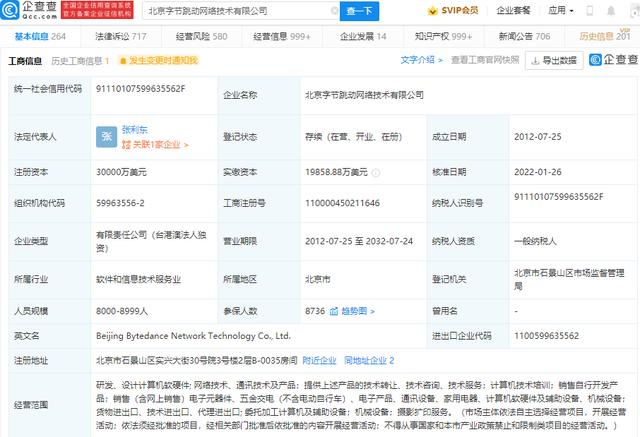
Task: Click approval date 2022-01-26
Action: point(538,172)
